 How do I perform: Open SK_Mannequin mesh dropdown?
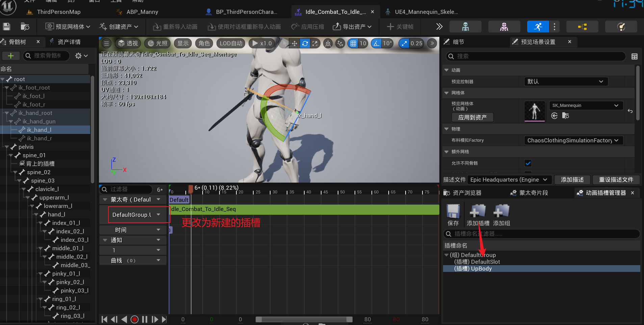586,106
